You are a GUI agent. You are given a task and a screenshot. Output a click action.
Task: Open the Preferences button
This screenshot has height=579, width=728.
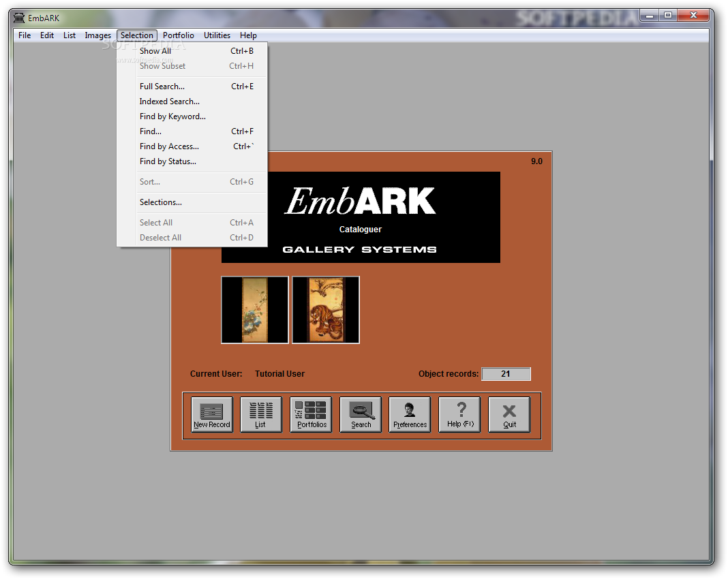(x=410, y=414)
